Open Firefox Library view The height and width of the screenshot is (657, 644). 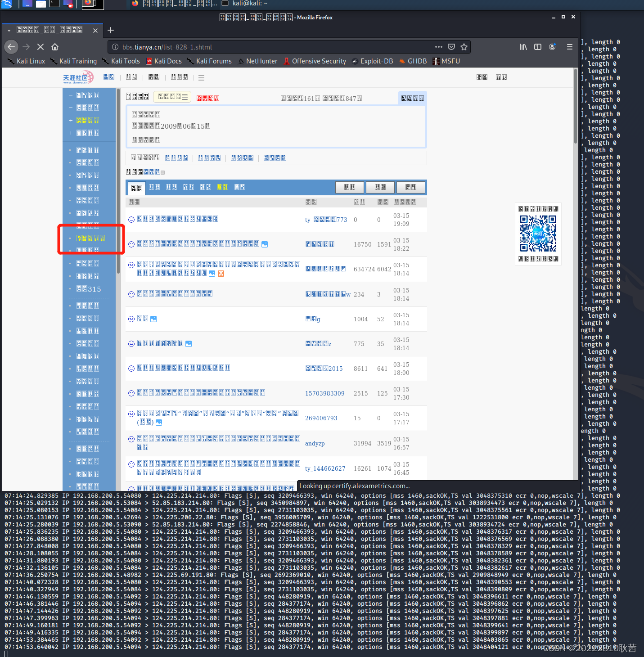pos(523,47)
